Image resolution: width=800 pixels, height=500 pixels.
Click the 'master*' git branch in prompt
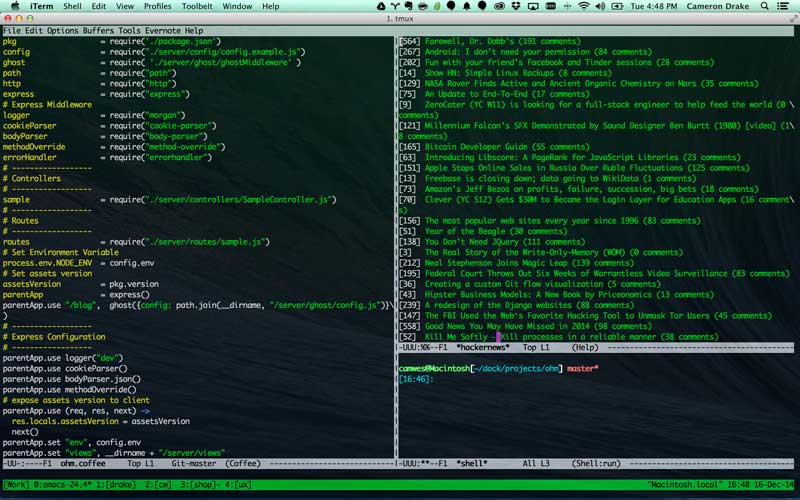(x=582, y=368)
